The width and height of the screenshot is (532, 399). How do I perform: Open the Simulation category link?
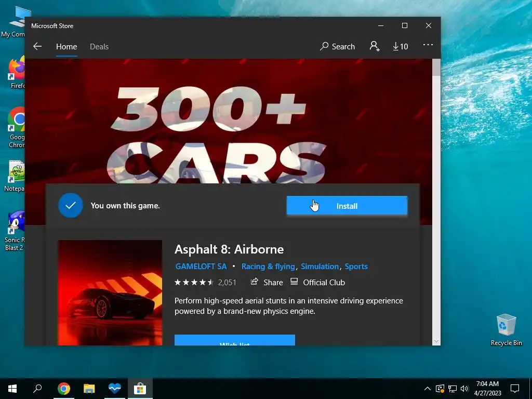[320, 267]
